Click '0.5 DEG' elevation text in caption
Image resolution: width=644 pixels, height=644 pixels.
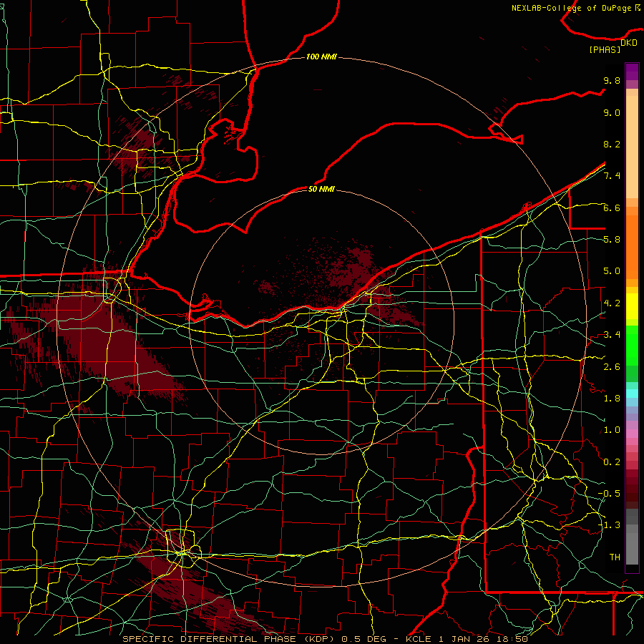[x=364, y=639]
